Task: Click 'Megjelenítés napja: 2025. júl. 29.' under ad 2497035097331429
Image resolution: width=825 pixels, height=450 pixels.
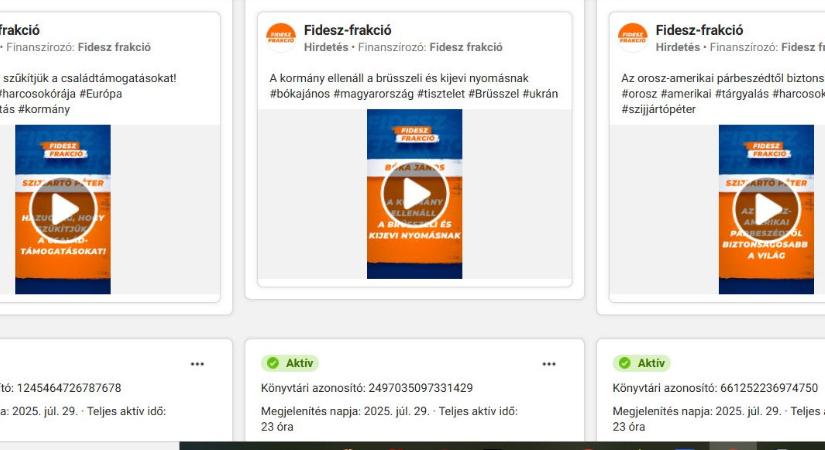Action: [345, 411]
